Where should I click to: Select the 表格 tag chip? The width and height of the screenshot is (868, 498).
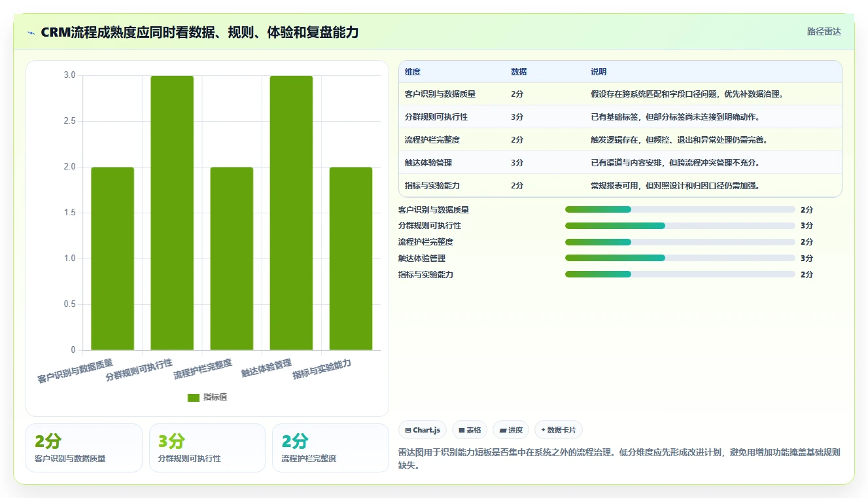coord(470,430)
